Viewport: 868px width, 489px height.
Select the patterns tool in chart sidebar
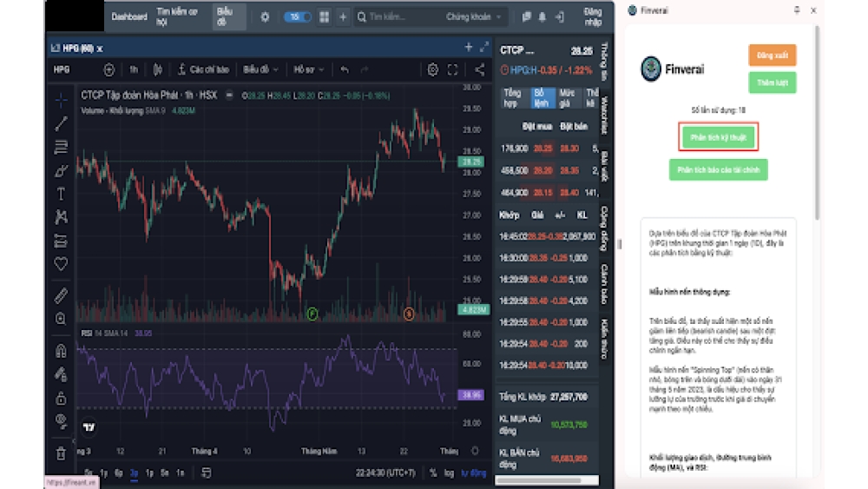(61, 217)
